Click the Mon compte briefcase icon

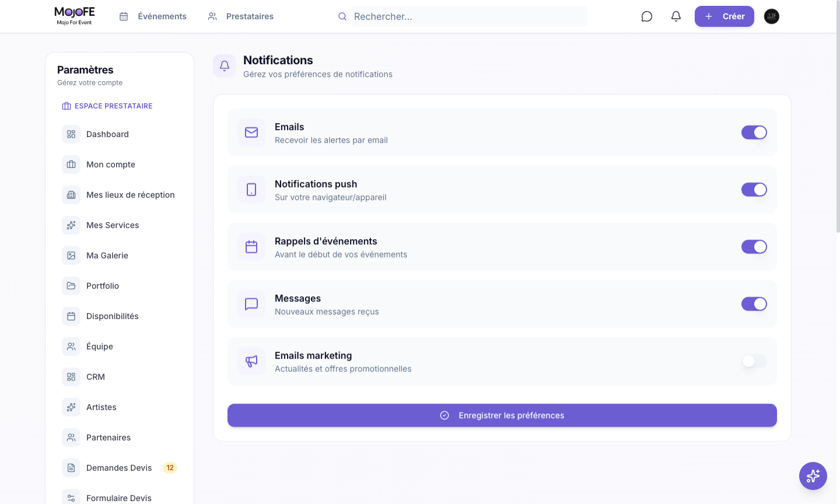[71, 164]
